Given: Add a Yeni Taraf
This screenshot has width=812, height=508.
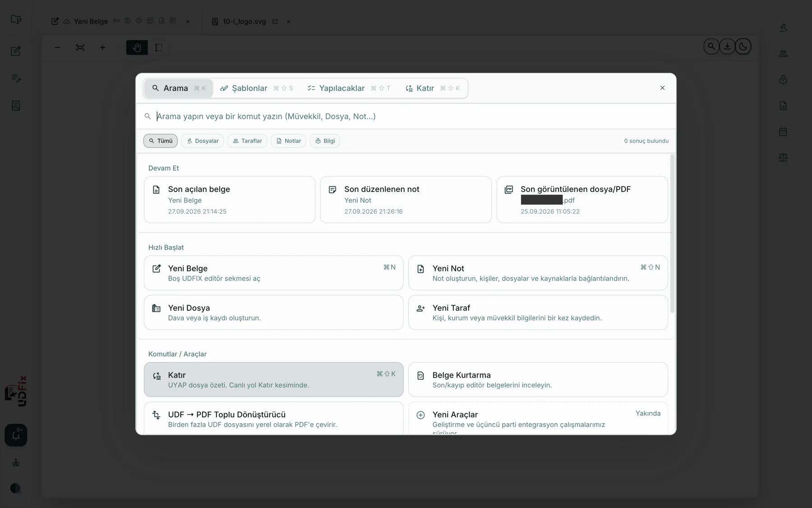Looking at the screenshot, I should point(538,312).
